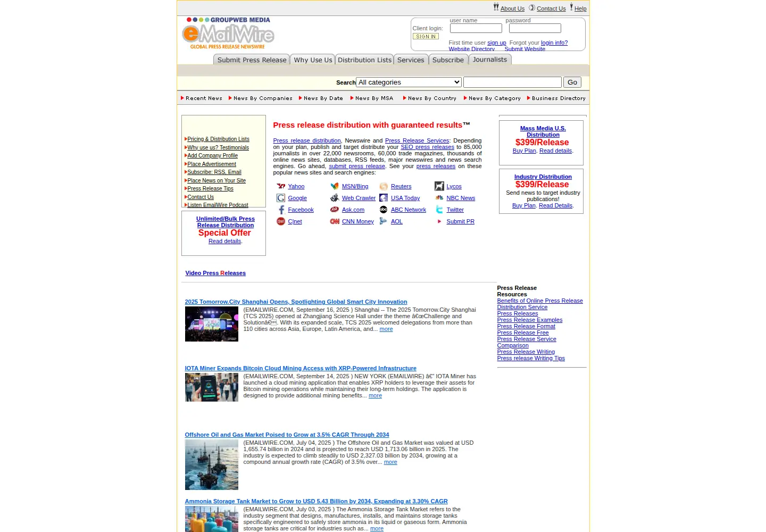The height and width of the screenshot is (532, 766).
Task: Open the Journalists tab
Action: pyautogui.click(x=490, y=59)
